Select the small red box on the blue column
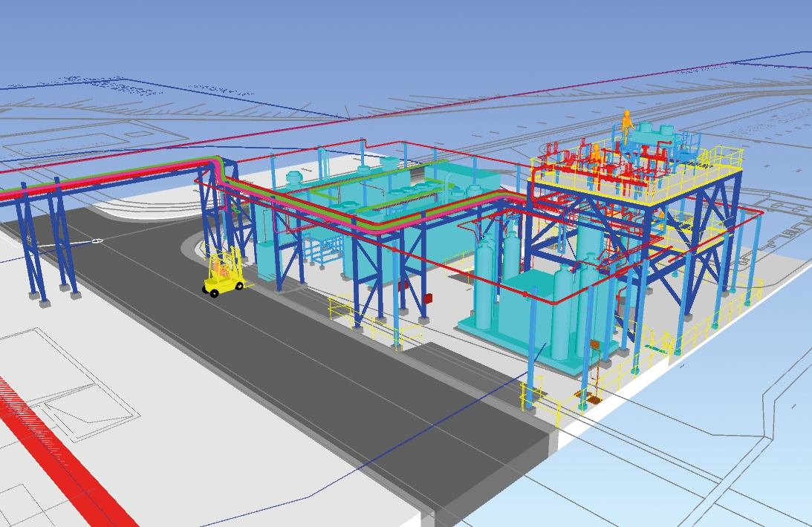The width and height of the screenshot is (812, 527). tap(429, 298)
